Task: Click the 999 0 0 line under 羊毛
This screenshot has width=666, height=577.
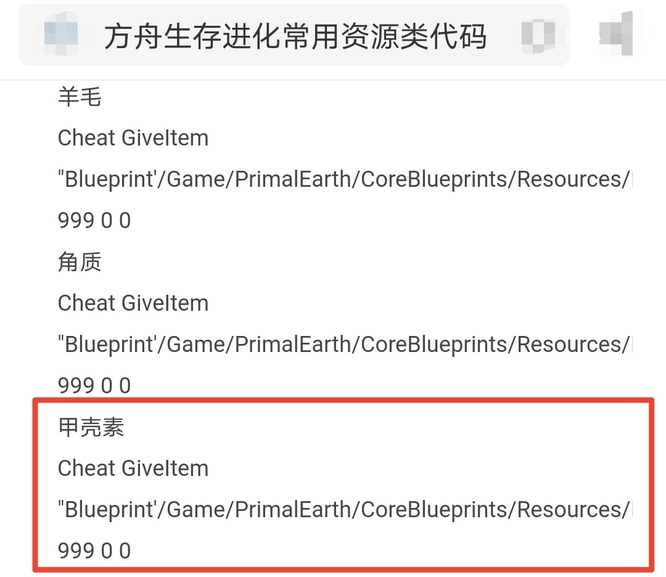Action: click(94, 220)
